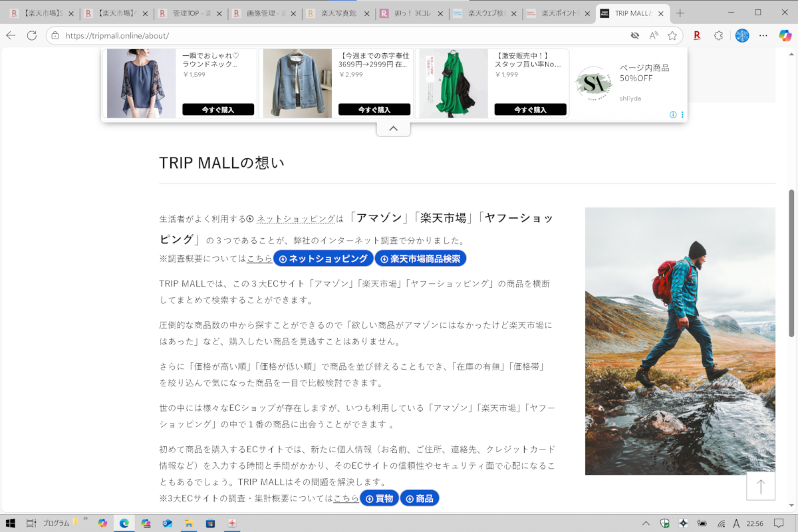Click the blue ネットショッピング pill button
Image resolution: width=798 pixels, height=532 pixels.
coord(323,259)
